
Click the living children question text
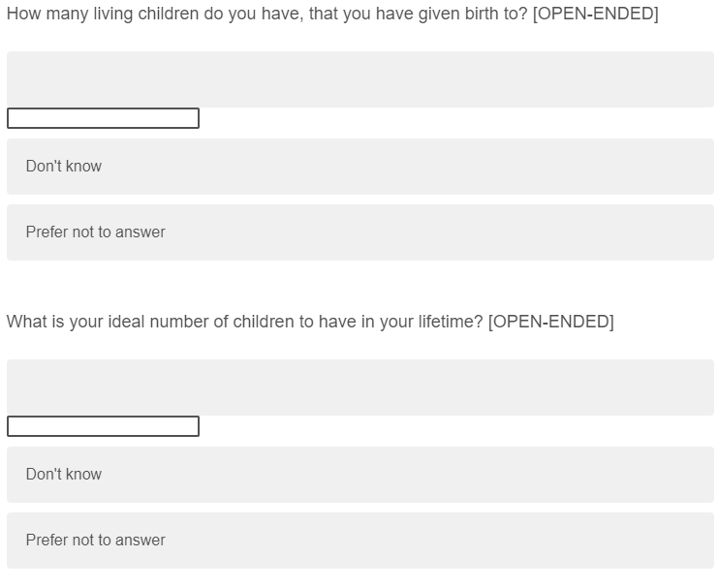(x=267, y=15)
